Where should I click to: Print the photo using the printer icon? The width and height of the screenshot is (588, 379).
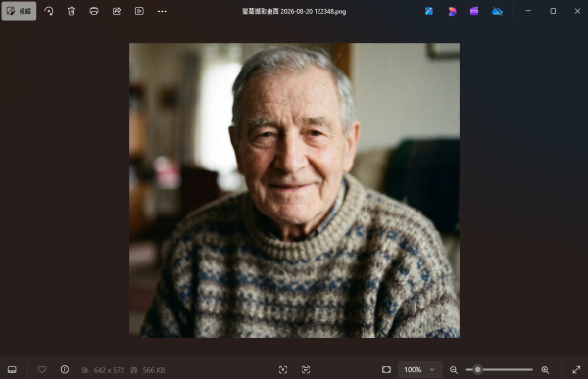point(94,11)
